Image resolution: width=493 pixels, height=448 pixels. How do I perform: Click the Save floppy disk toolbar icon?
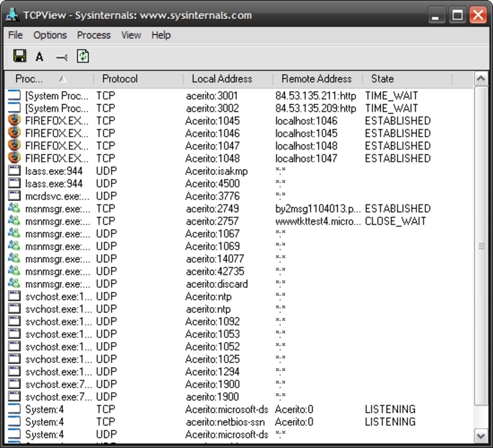click(x=20, y=56)
